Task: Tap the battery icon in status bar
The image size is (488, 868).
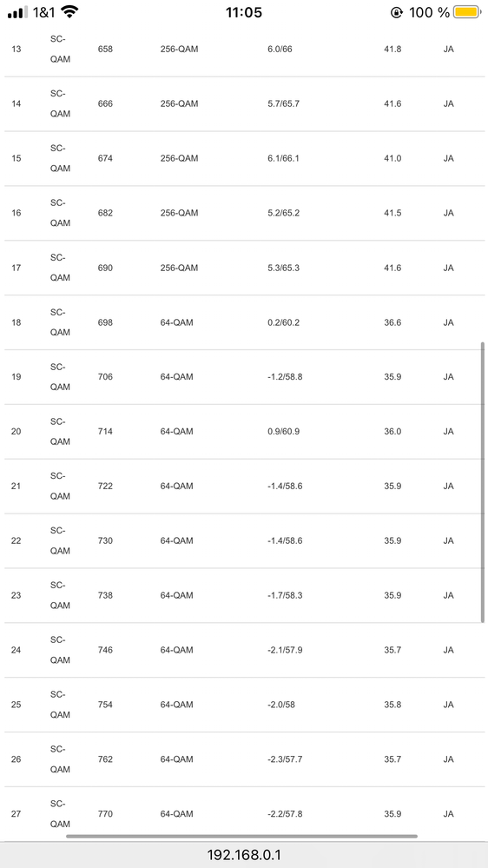Action: (467, 12)
